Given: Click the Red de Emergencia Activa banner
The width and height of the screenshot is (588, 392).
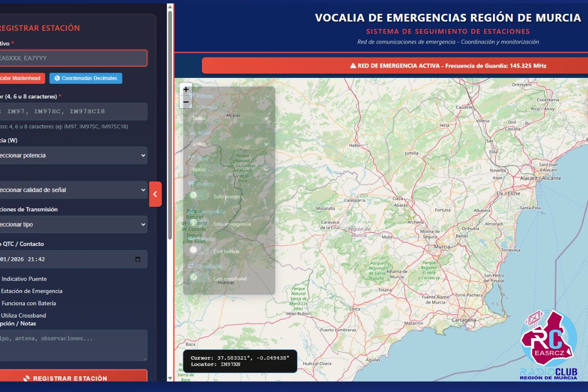Looking at the screenshot, I should pos(448,66).
